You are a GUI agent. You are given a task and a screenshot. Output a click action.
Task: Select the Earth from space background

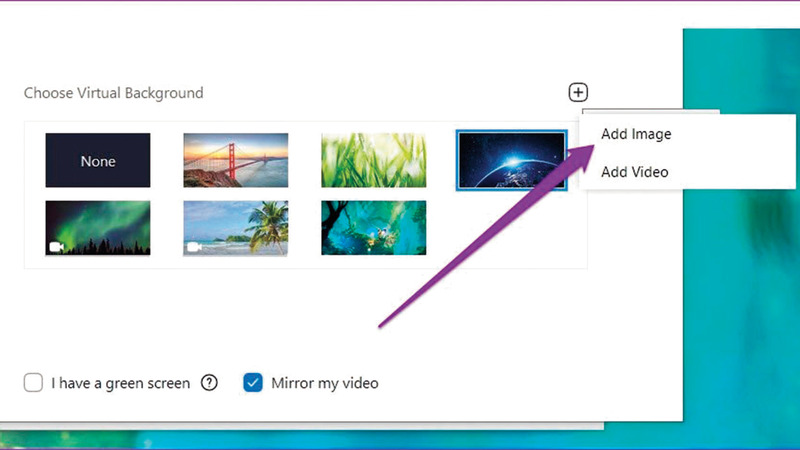[x=511, y=160]
